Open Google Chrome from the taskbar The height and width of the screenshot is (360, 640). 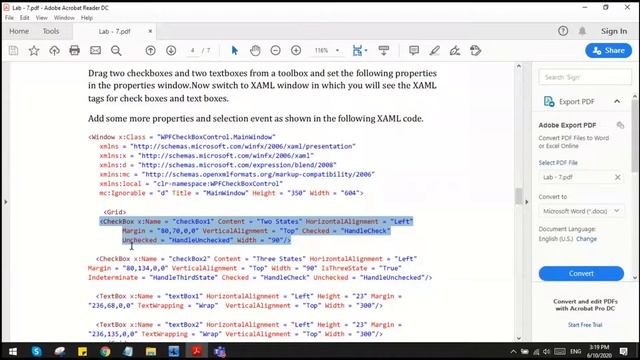pyautogui.click(x=105, y=351)
